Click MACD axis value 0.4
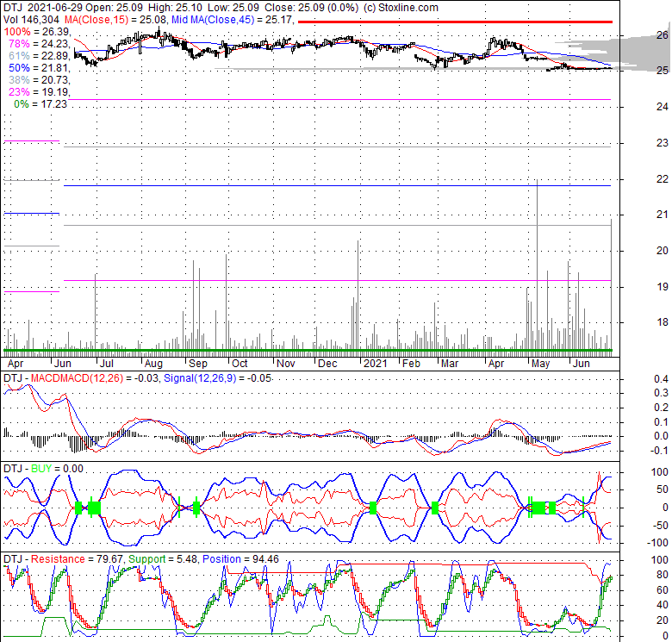The image size is (672, 642). coord(662,379)
